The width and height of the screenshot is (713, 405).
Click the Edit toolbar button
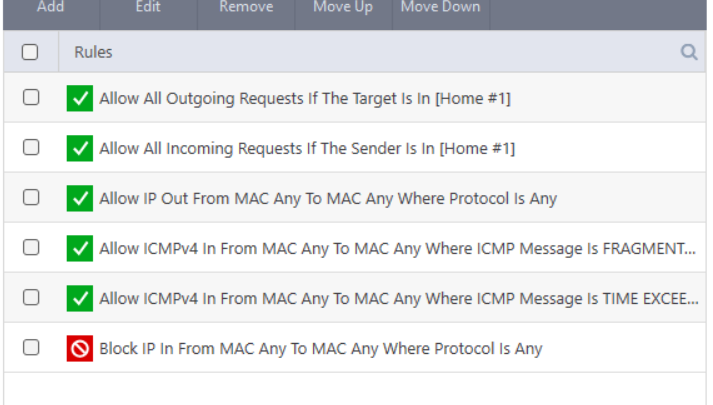tap(148, 8)
